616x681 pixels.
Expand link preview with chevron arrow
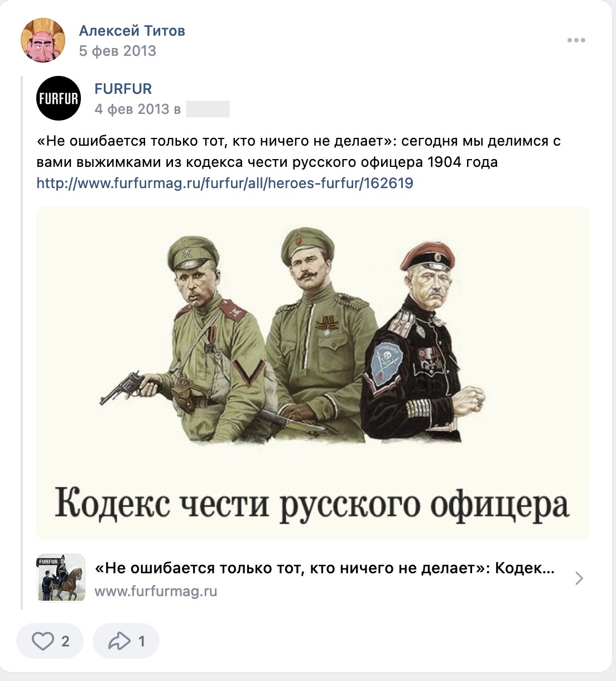pyautogui.click(x=579, y=578)
